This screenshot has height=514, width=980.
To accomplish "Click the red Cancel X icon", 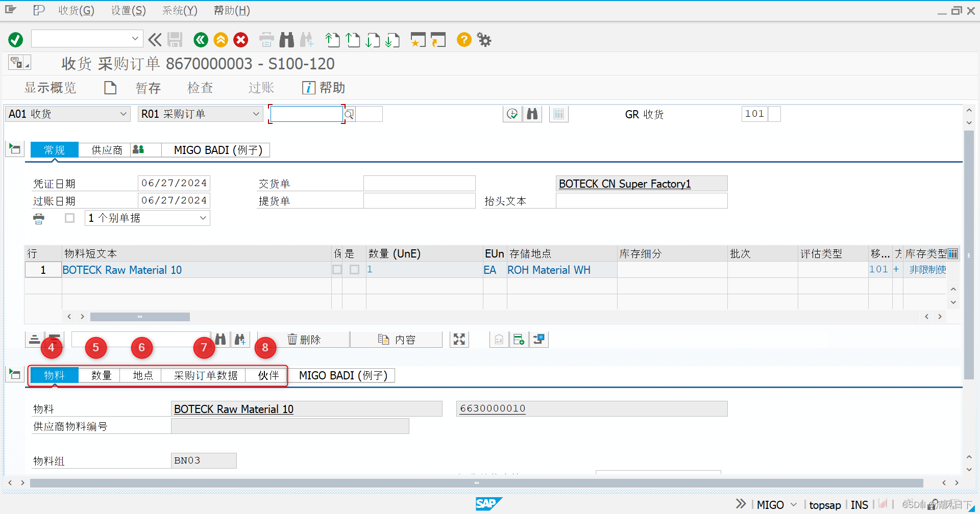I will click(241, 40).
